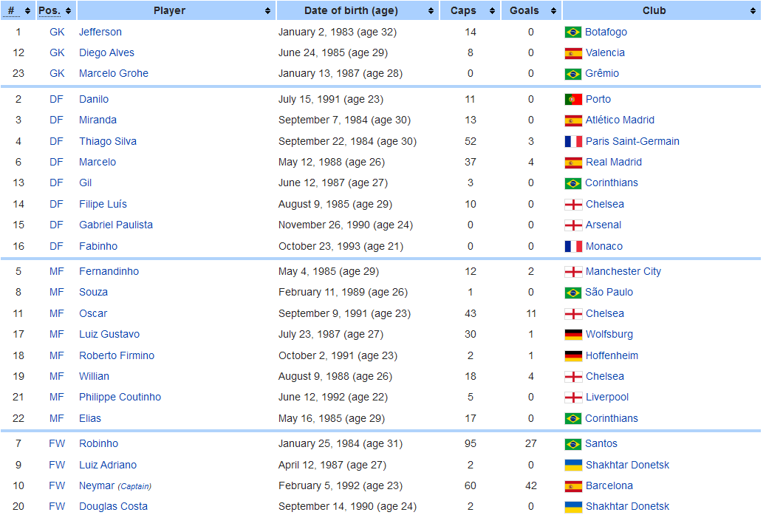Sort the table by Player name

176,11
